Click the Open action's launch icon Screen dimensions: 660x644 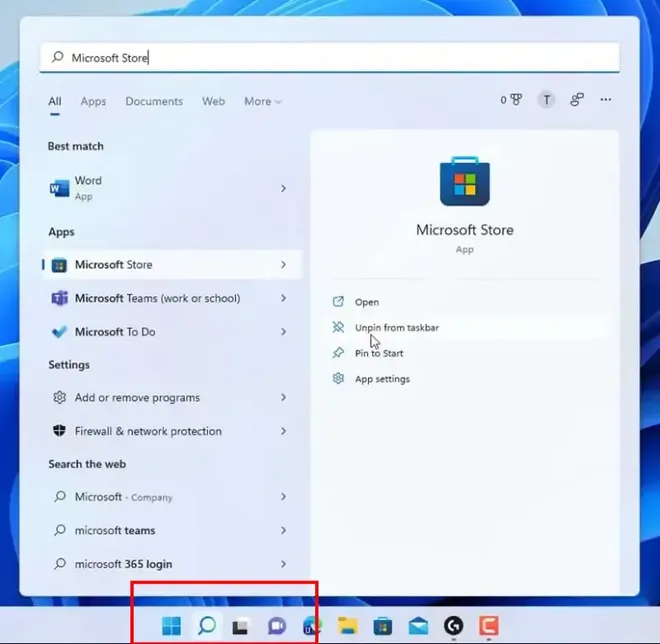pos(338,301)
